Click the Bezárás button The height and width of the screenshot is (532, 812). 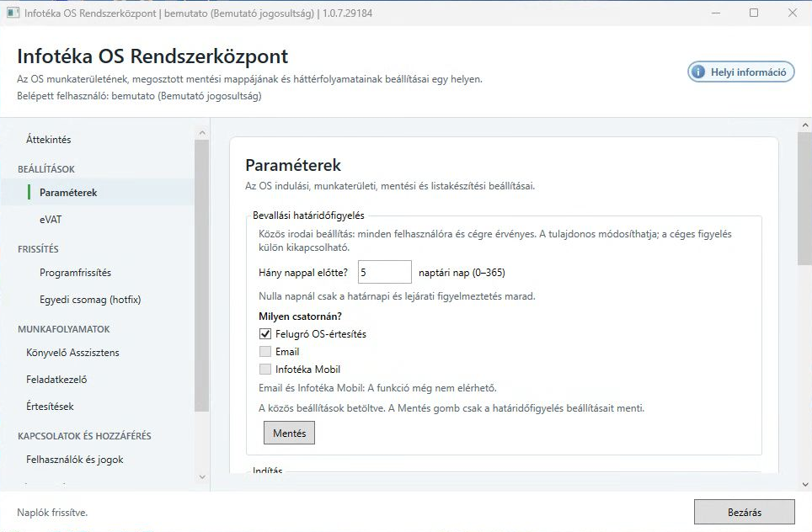[x=745, y=513]
